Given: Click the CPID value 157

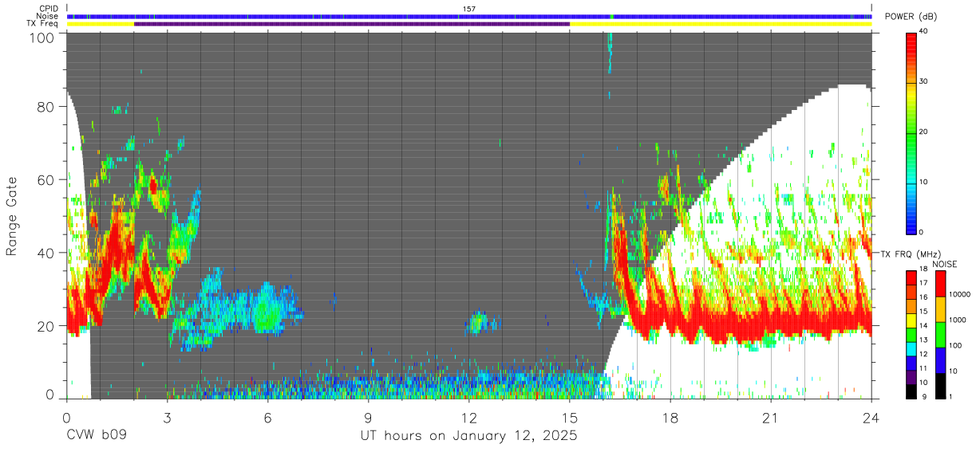Looking at the screenshot, I should (469, 9).
